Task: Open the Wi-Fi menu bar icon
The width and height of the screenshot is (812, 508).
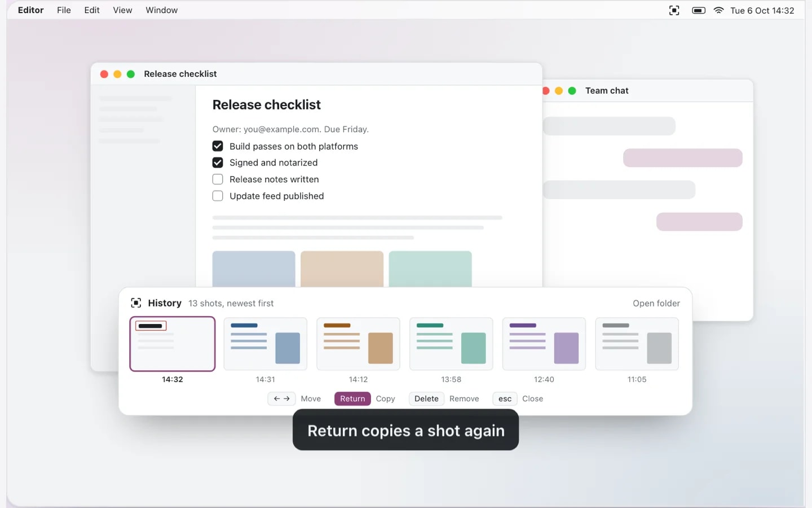Action: 718,10
